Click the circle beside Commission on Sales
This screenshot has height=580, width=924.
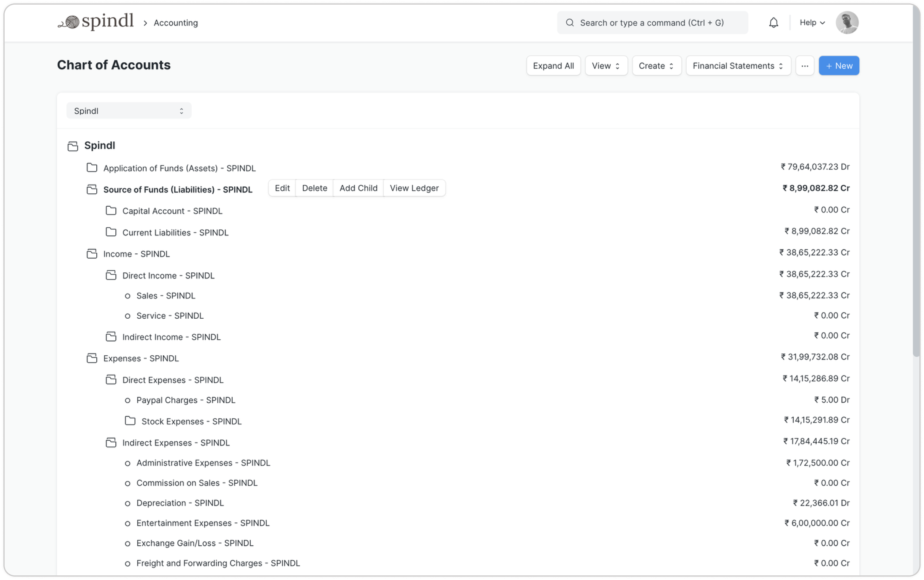pyautogui.click(x=127, y=483)
